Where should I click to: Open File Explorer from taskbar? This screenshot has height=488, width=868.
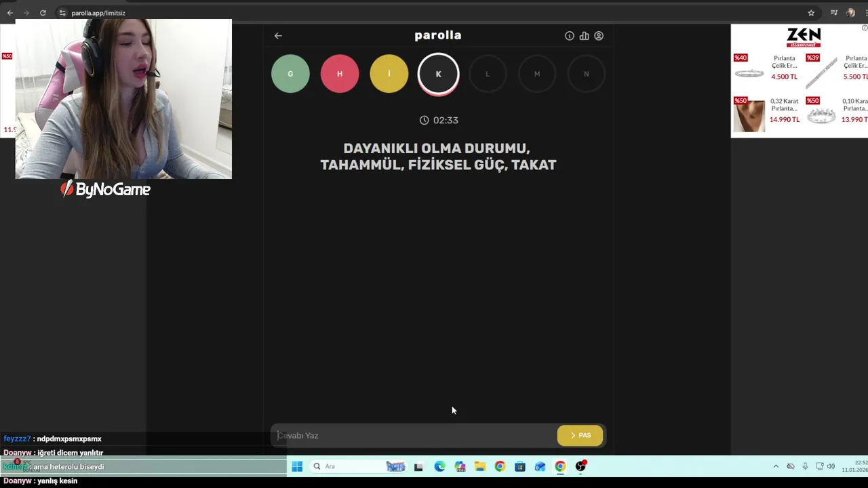tap(480, 466)
